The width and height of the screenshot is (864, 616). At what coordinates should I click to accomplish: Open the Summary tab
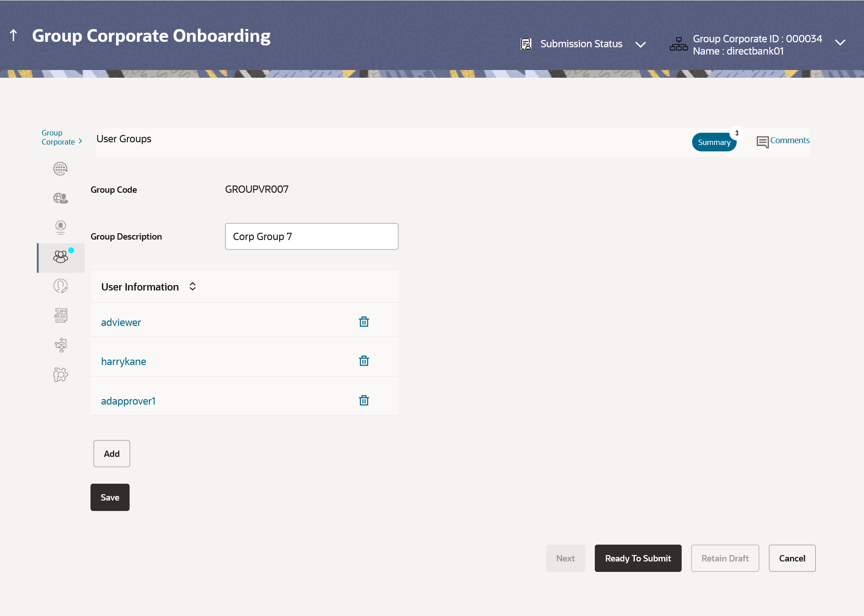click(x=714, y=142)
